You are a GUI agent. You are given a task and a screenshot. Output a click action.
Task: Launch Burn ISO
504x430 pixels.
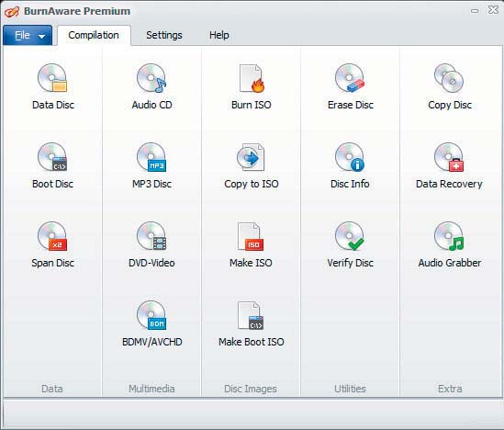(x=251, y=87)
